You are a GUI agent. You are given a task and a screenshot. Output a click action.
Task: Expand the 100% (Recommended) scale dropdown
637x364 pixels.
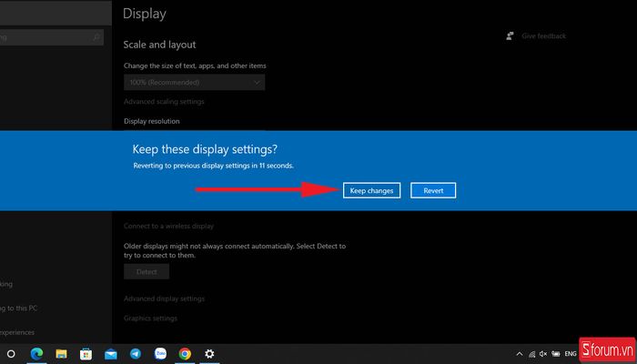[194, 83]
